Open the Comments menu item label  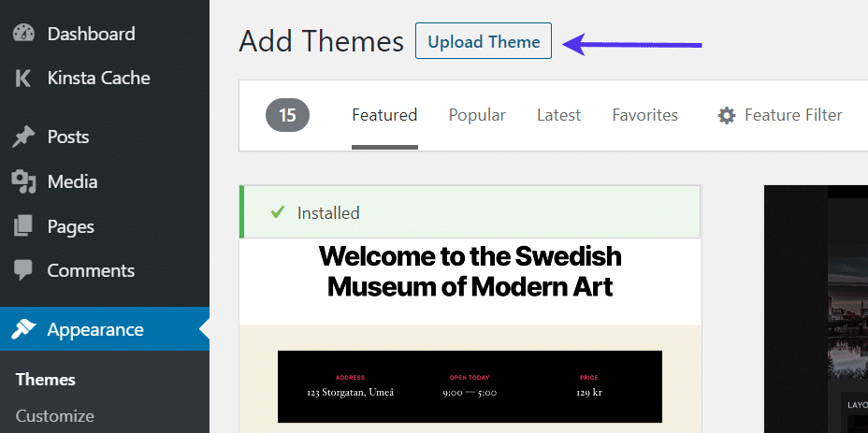click(x=91, y=271)
